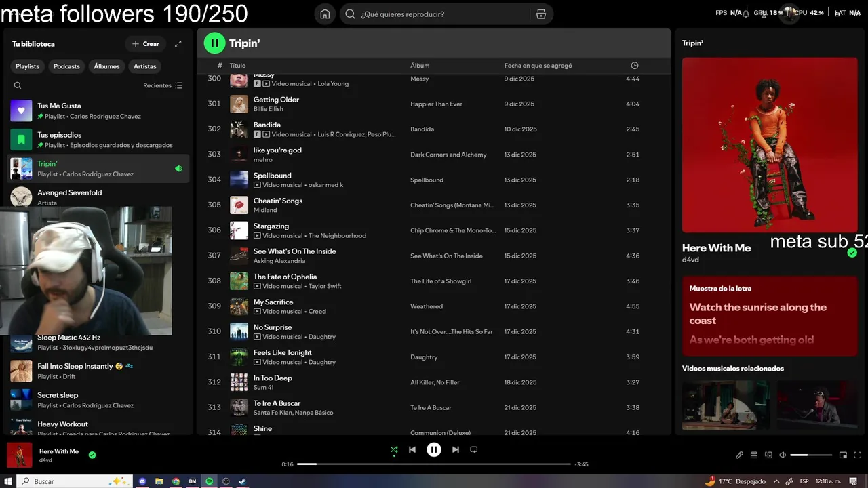Viewport: 868px width, 488px height.
Task: Enter fullscreen with the expand icon
Action: tap(858, 455)
